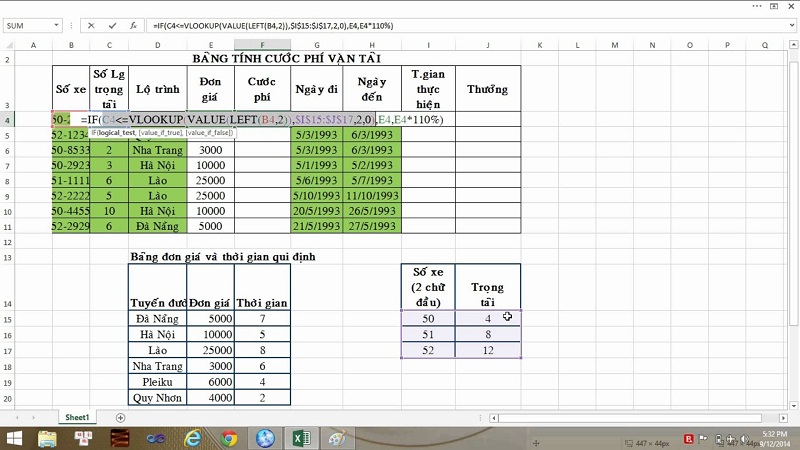Click the three-dots more options icon
800x450 pixels.
pyautogui.click(x=757, y=6)
